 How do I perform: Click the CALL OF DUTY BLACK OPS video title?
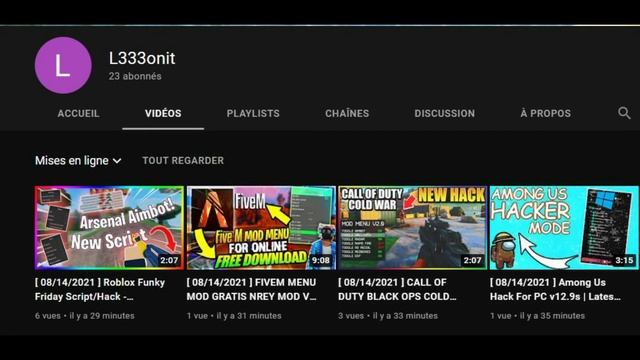click(397, 289)
